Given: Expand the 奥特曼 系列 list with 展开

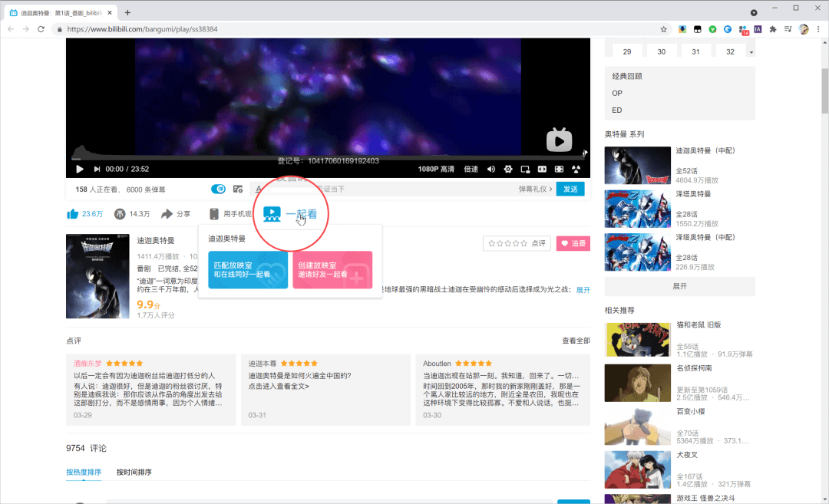Looking at the screenshot, I should (680, 286).
